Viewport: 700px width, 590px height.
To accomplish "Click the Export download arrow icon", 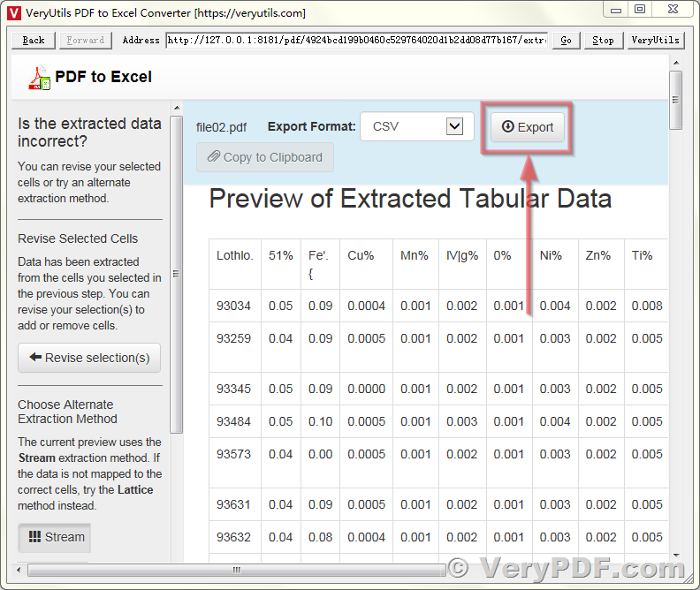I will click(507, 126).
